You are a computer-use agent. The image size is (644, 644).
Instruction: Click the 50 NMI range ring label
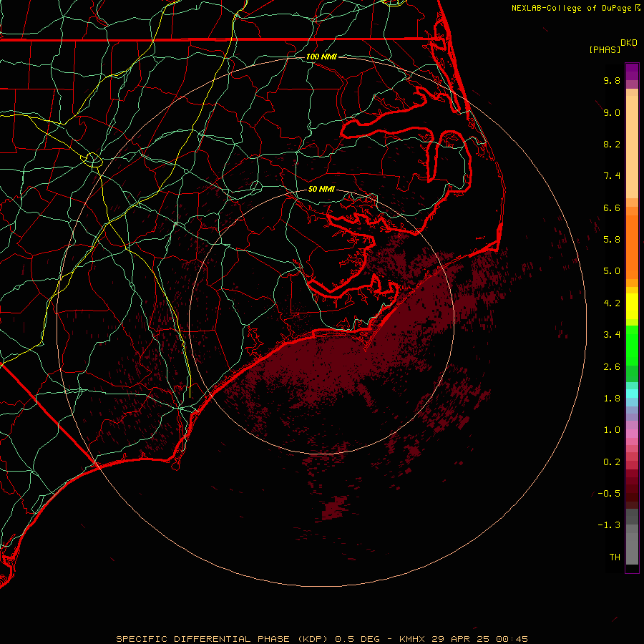(x=321, y=189)
